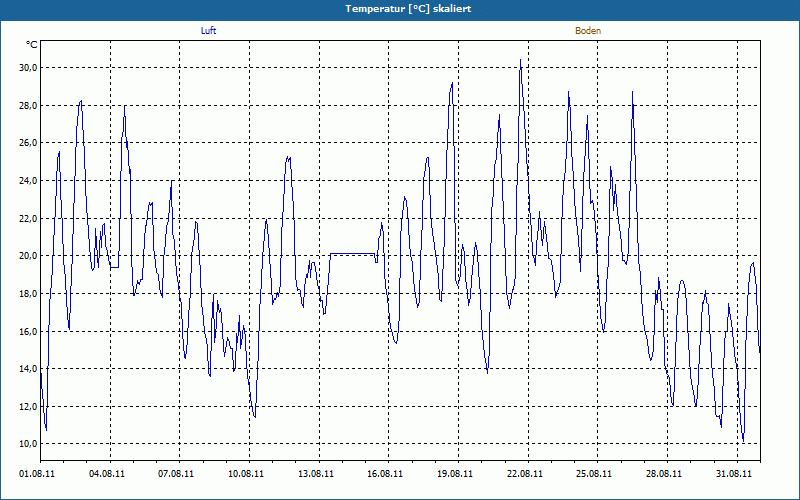Click the 10.08.11 date label
The width and height of the screenshot is (800, 500).
pyautogui.click(x=246, y=474)
